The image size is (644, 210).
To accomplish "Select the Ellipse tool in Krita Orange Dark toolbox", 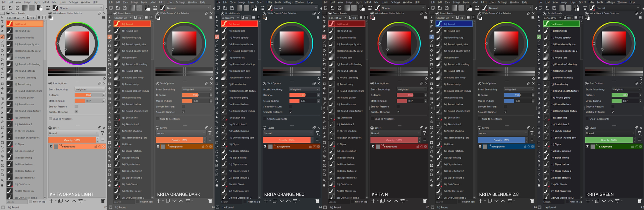I will point(110,50).
